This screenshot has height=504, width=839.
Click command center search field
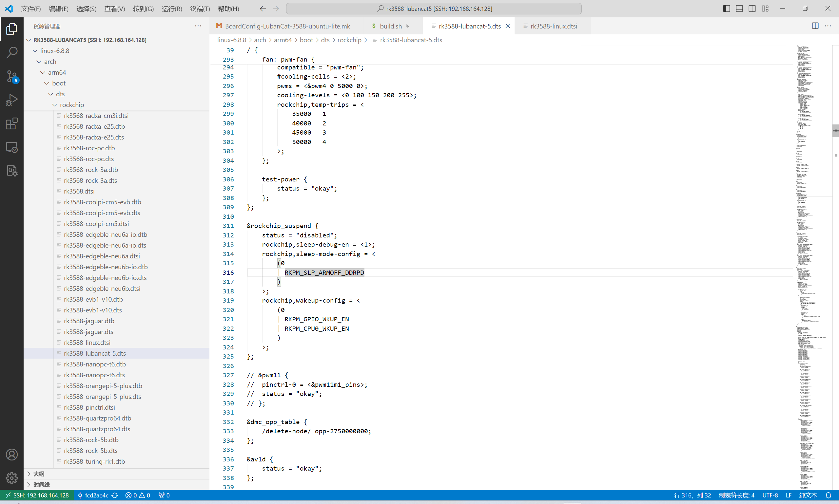(x=434, y=9)
